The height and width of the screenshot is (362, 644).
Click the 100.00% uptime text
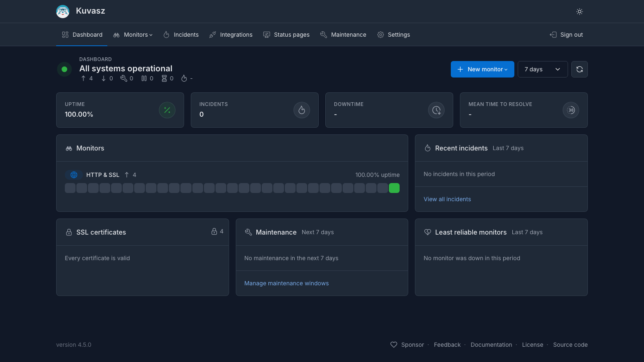tap(377, 175)
